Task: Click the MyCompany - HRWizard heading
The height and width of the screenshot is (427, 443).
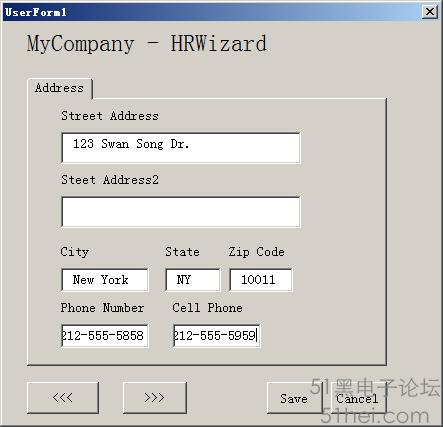Action: tap(147, 43)
